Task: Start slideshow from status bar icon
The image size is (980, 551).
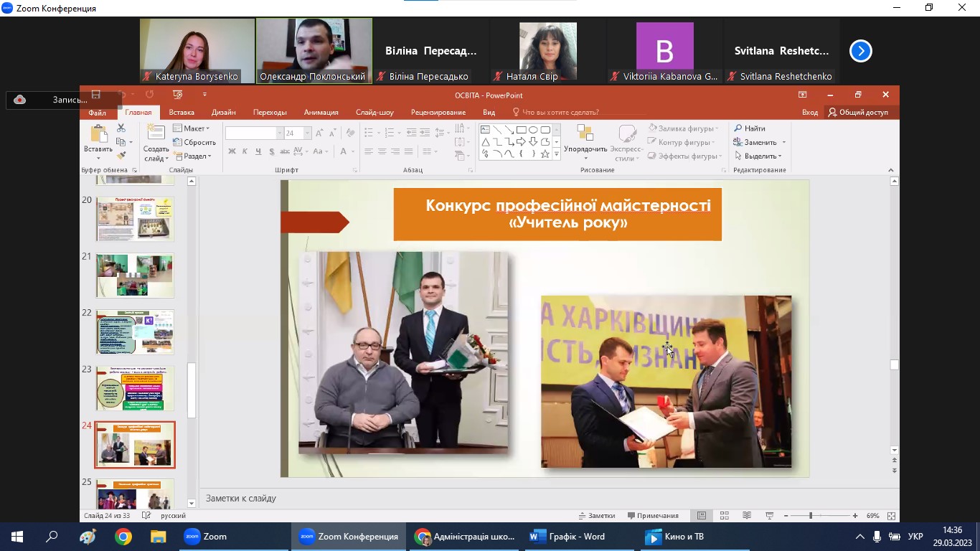Action: pyautogui.click(x=769, y=516)
